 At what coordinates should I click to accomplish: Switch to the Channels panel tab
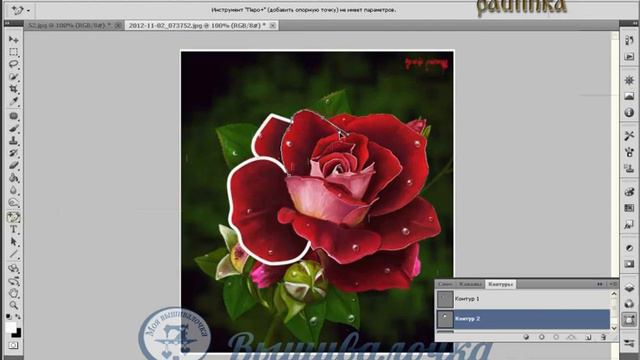pyautogui.click(x=470, y=284)
